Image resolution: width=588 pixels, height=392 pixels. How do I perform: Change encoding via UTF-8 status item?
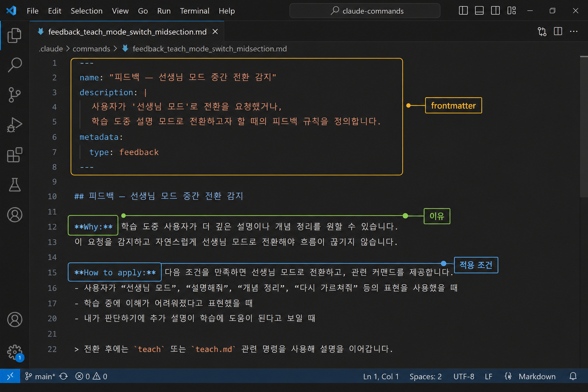[464, 376]
